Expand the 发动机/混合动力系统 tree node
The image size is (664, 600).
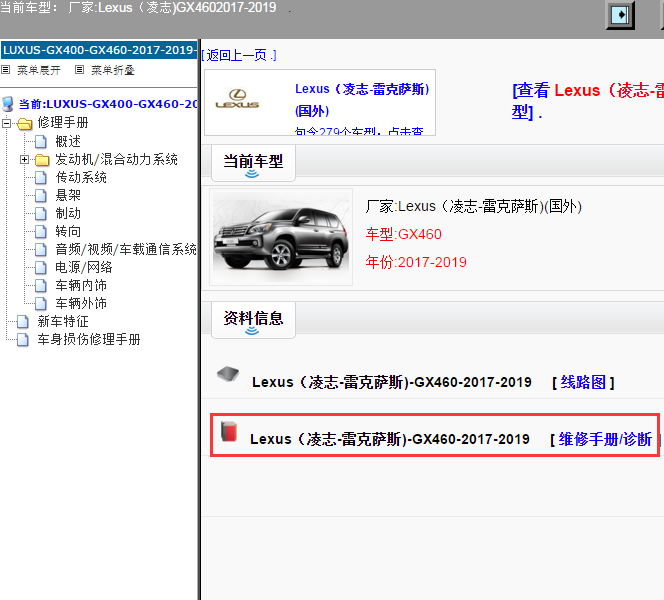(x=24, y=160)
